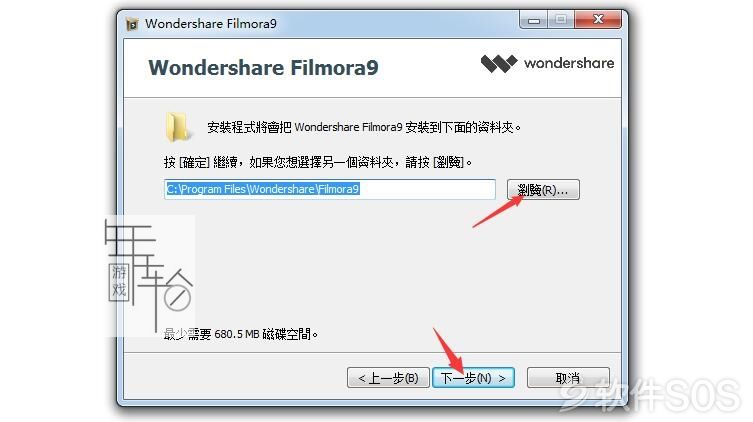Click the yellow folder icon
Viewport: 753px width, 422px height.
(x=177, y=127)
